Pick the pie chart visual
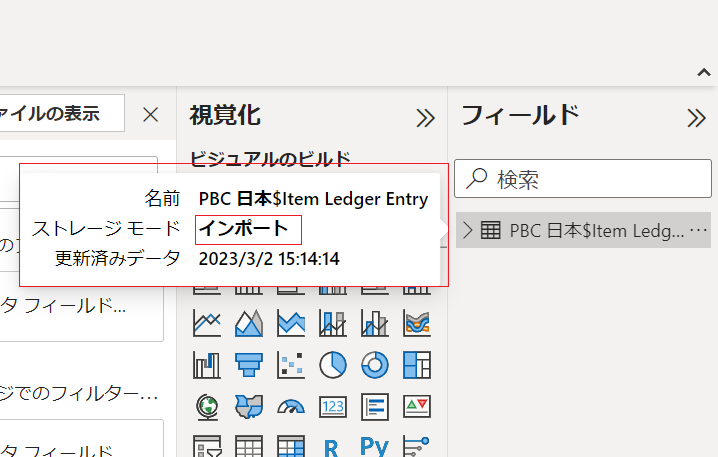This screenshot has height=457, width=718. (x=332, y=364)
